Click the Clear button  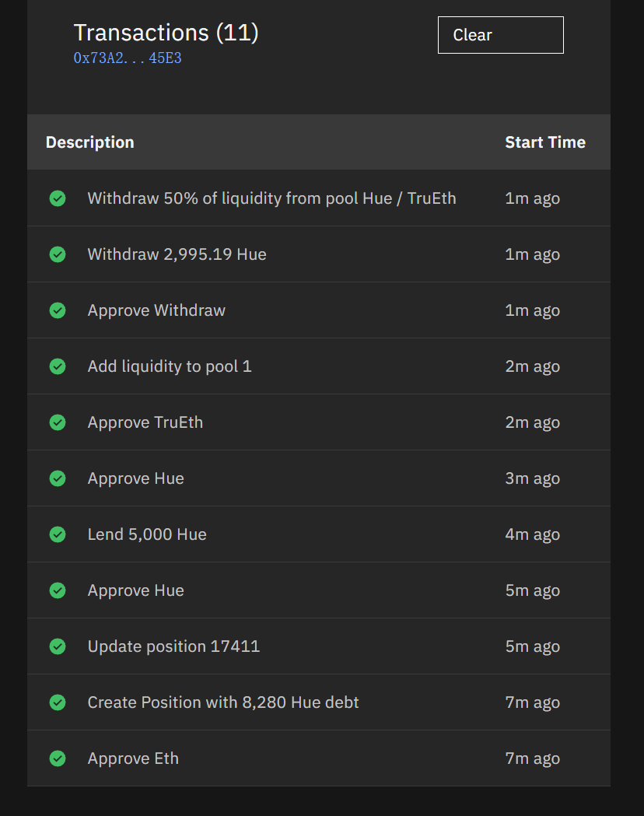coord(500,35)
